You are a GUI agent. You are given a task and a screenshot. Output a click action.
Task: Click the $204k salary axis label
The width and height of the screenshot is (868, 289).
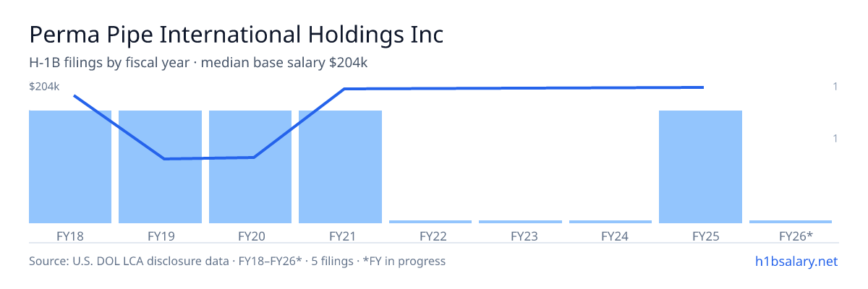point(44,87)
